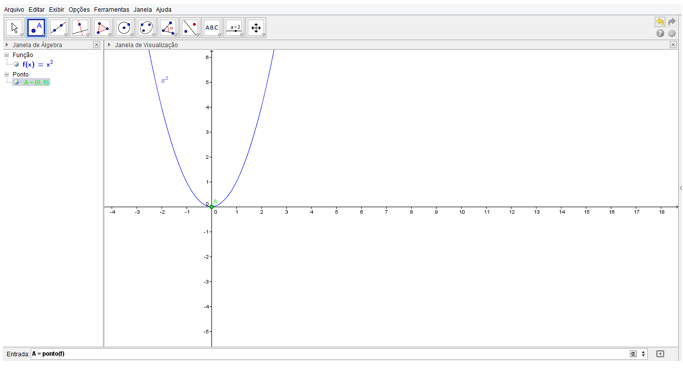
Task: Select the Slider tool
Action: 234,28
